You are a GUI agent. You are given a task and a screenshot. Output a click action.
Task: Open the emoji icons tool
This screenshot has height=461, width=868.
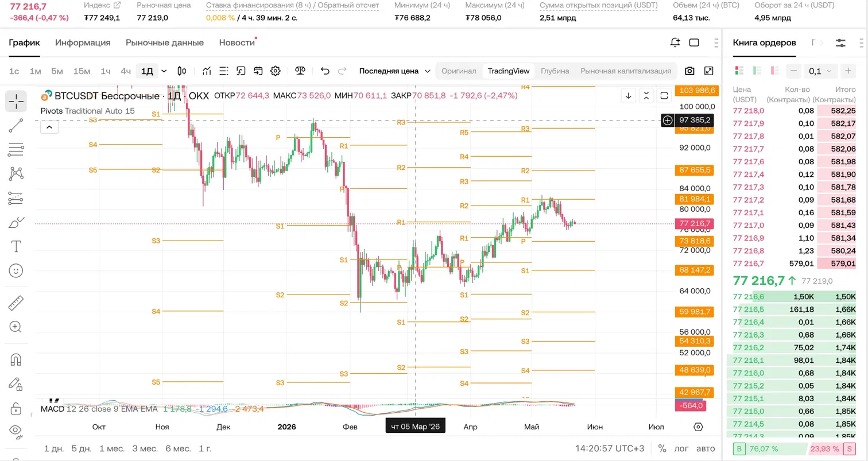(x=16, y=270)
